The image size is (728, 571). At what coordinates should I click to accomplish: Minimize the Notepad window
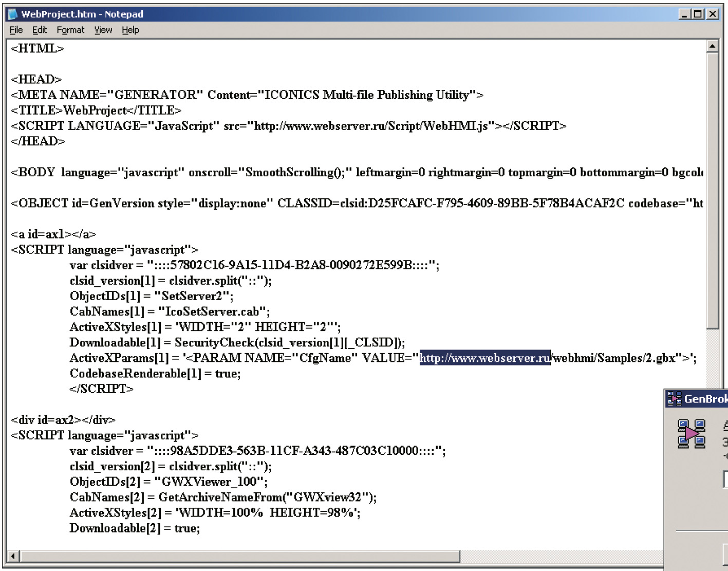pos(684,14)
